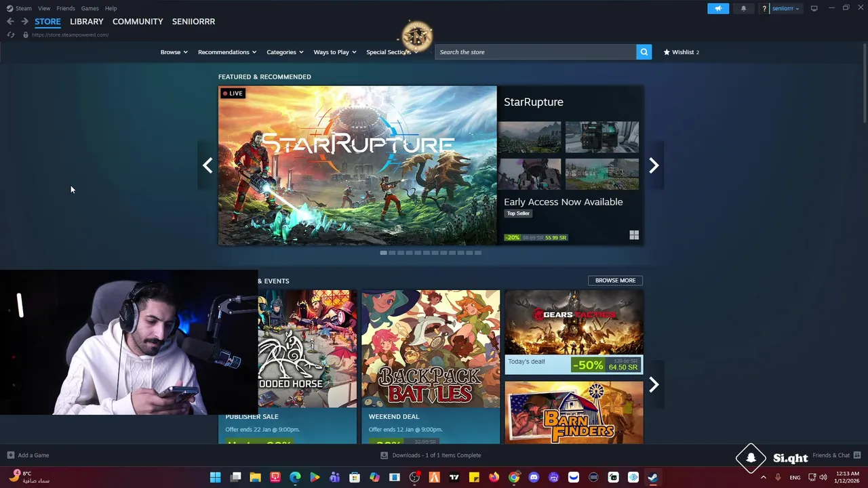The width and height of the screenshot is (868, 488).
Task: Select the last carousel page indicator
Action: coord(477,253)
